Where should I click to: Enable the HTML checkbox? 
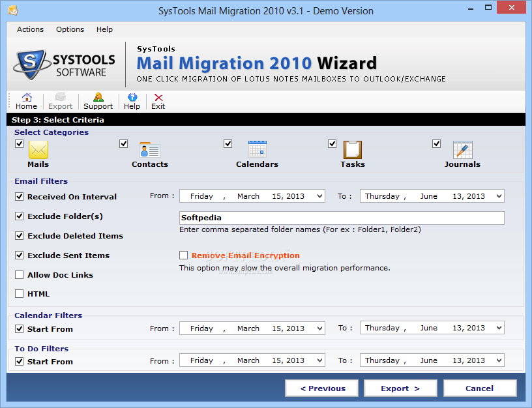click(20, 294)
